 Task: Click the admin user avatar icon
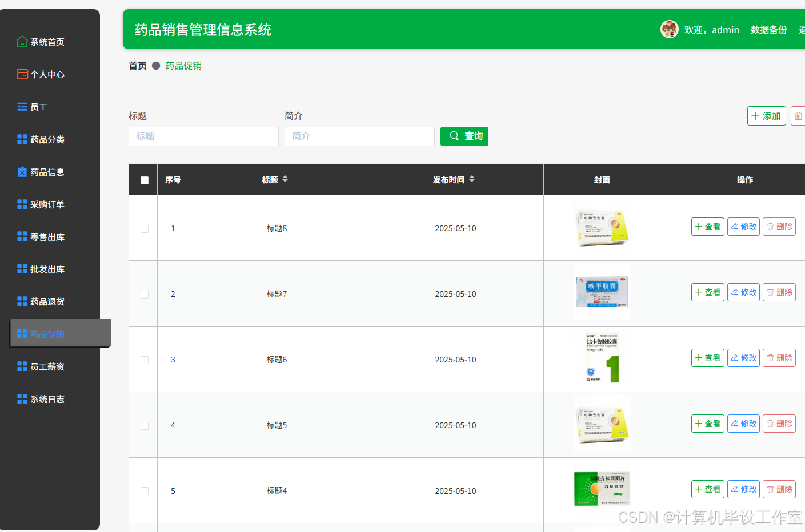(669, 29)
